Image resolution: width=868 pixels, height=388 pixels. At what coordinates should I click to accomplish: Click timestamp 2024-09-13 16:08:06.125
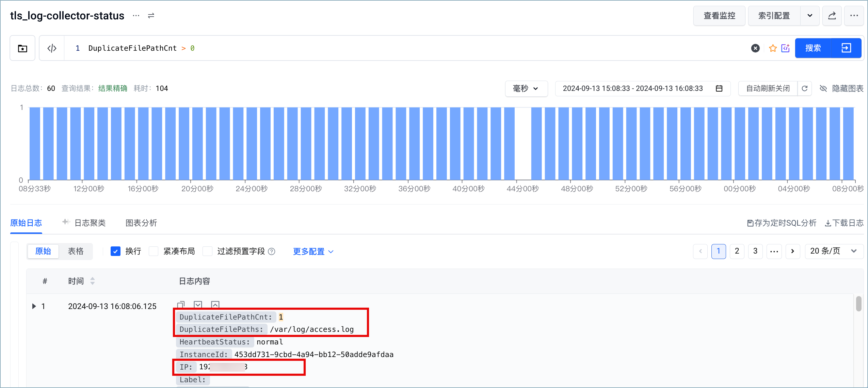112,306
